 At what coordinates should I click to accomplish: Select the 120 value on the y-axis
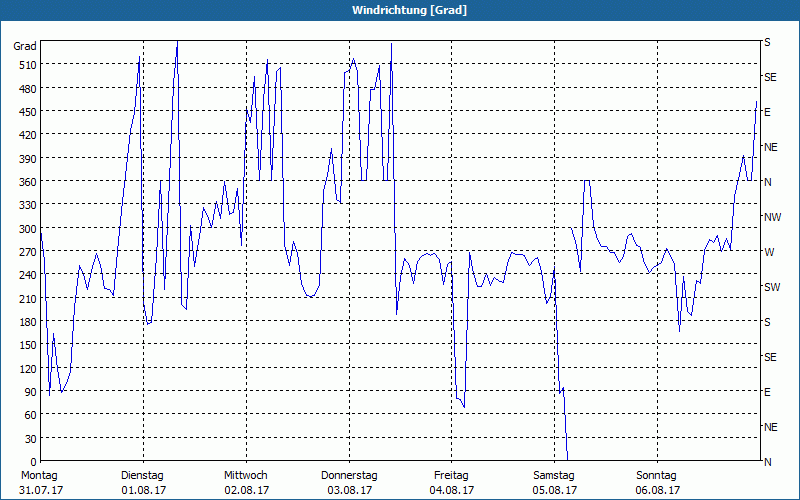pos(28,369)
